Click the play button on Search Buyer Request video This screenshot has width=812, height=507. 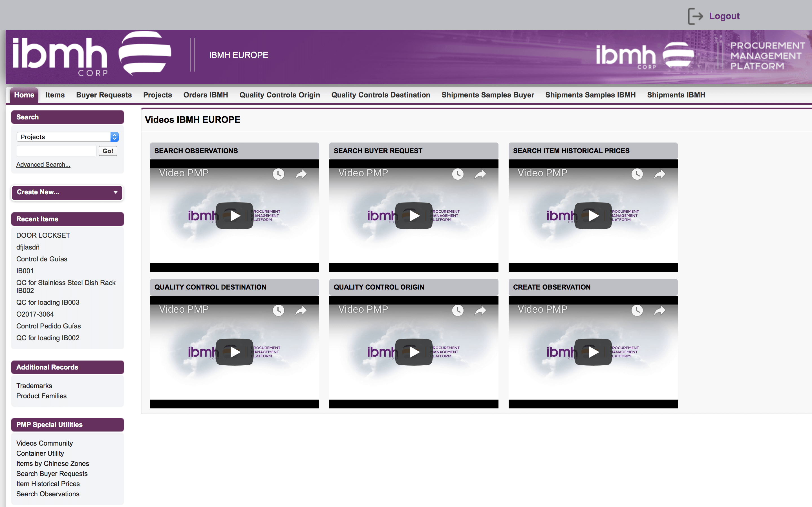tap(413, 215)
